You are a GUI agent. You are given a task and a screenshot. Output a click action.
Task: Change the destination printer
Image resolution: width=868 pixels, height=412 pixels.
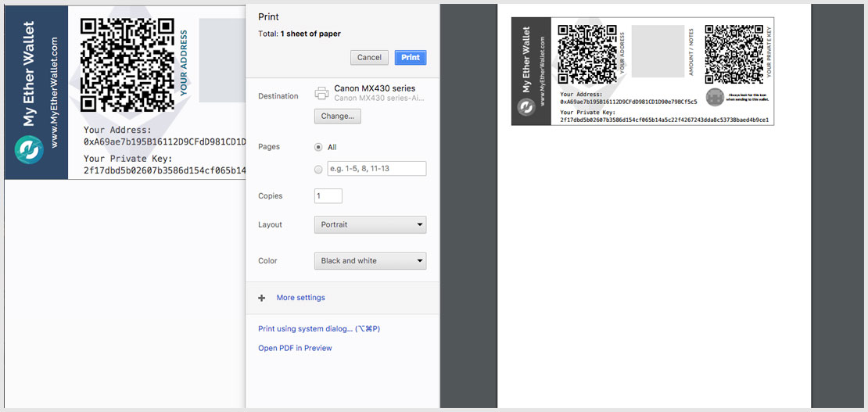(x=338, y=116)
